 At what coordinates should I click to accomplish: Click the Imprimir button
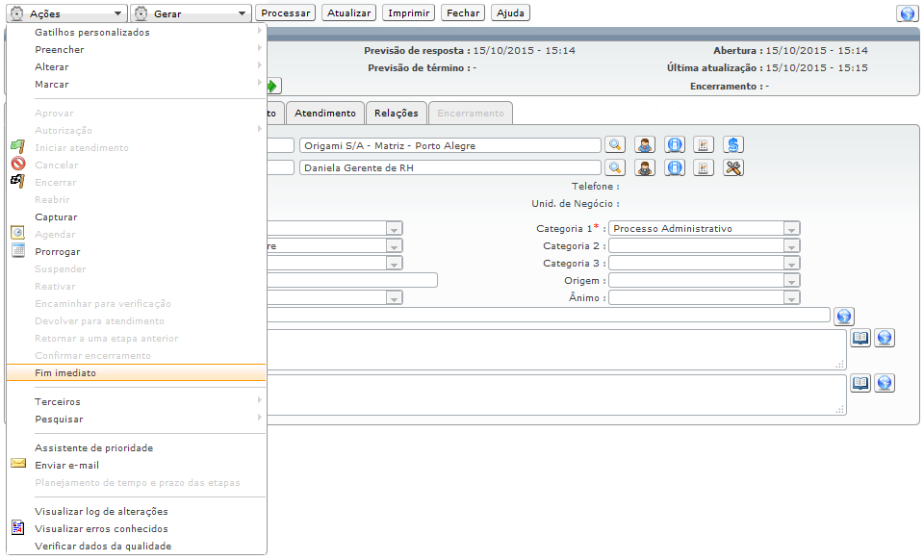tap(408, 13)
